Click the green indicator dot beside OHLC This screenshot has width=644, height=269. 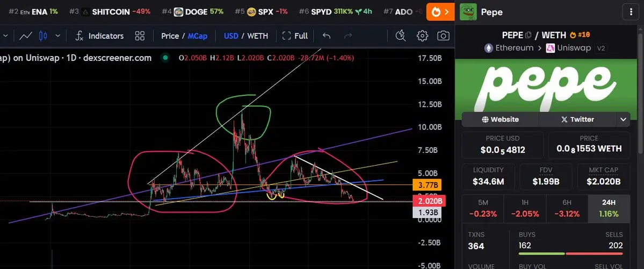pyautogui.click(x=165, y=58)
